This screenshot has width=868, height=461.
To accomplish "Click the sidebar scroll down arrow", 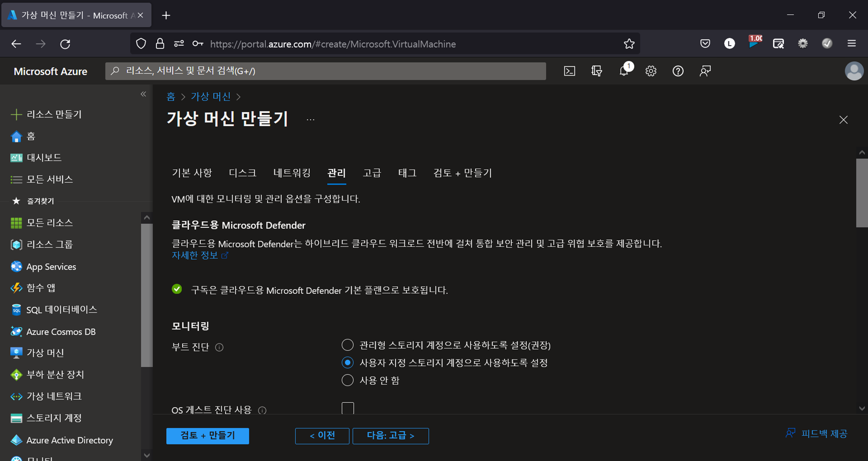I will pos(147,455).
